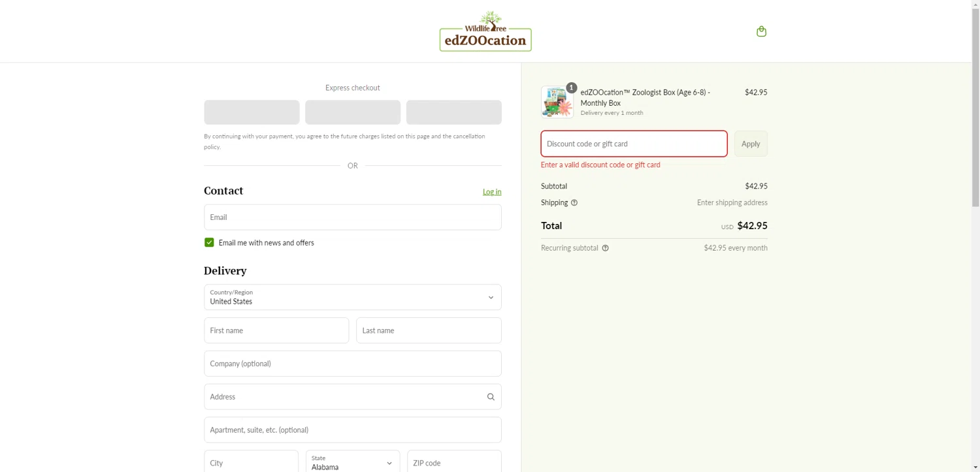
Task: Expand the State dropdown
Action: (x=353, y=462)
